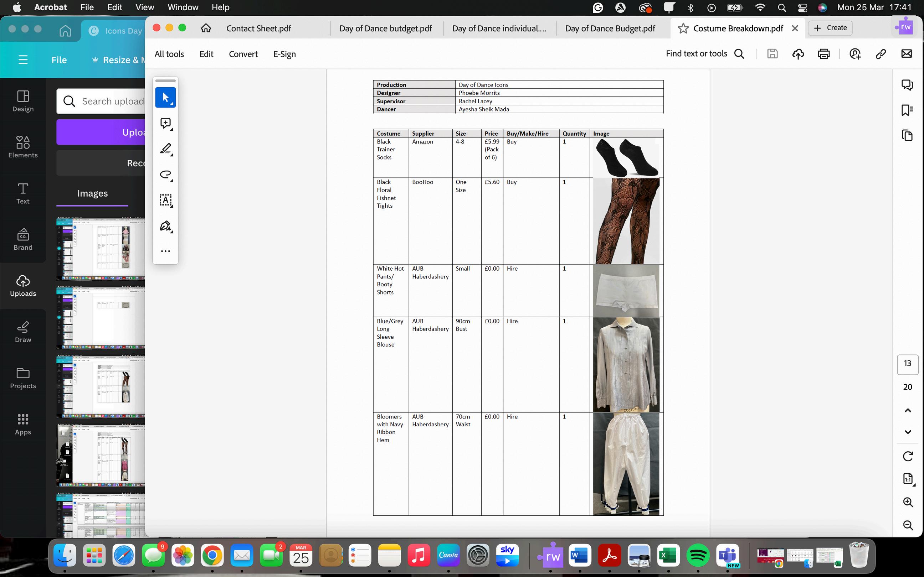924x577 pixels.
Task: Choose the freehand draw loop tool
Action: point(165,175)
